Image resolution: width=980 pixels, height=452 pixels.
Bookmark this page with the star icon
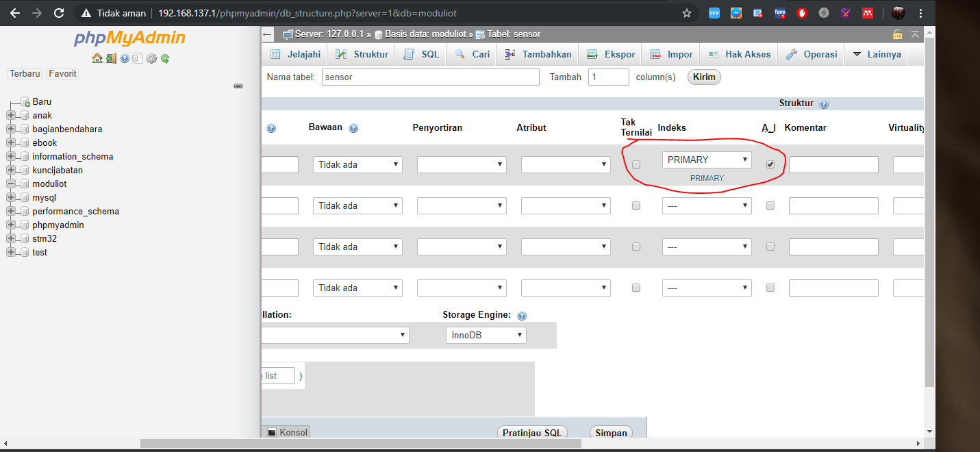coord(686,12)
